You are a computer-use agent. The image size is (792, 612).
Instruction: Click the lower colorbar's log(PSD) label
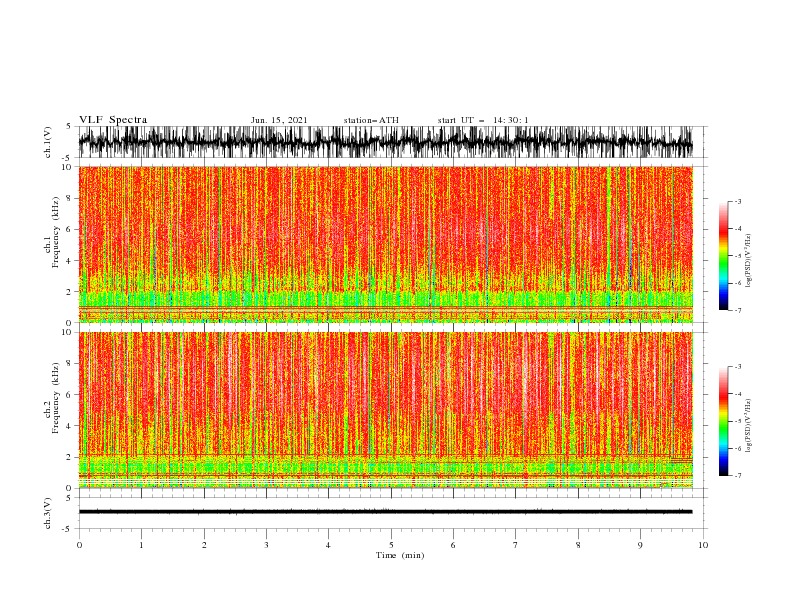tap(749, 426)
